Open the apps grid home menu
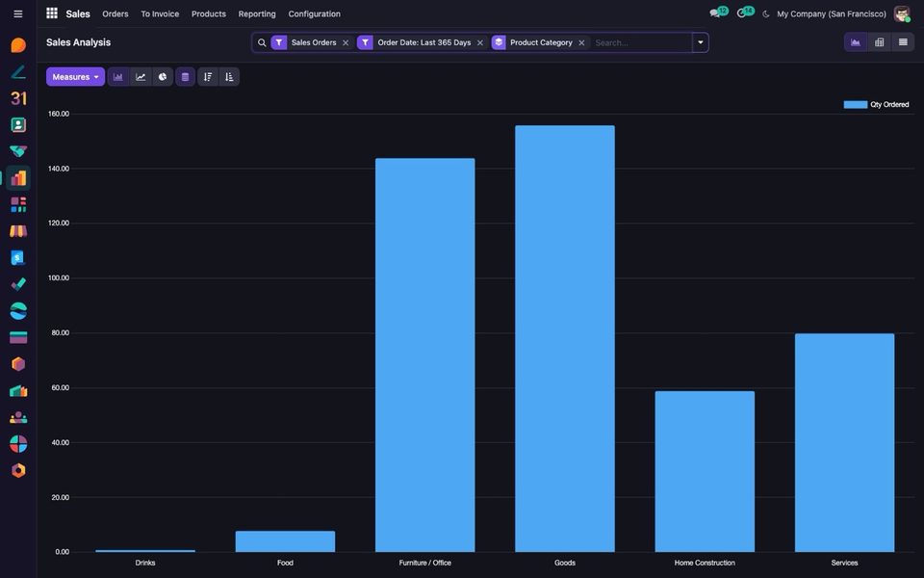This screenshot has width=924, height=578. point(52,13)
